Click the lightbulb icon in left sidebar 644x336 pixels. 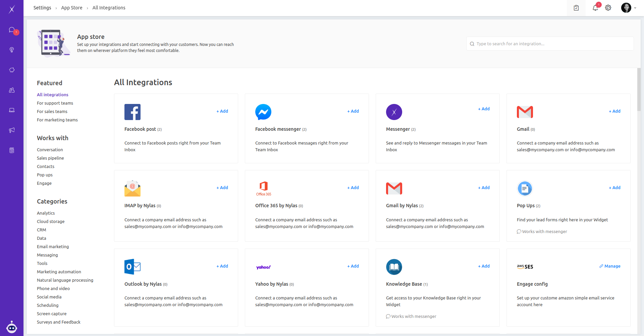[12, 50]
